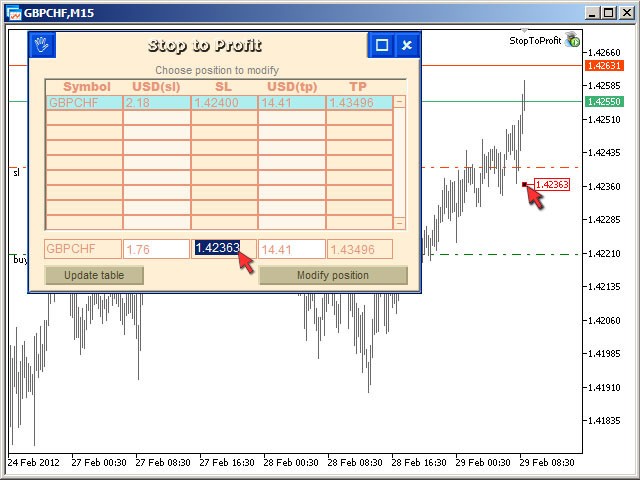Close the Stop to Profit panel
640x480 pixels.
tap(407, 45)
